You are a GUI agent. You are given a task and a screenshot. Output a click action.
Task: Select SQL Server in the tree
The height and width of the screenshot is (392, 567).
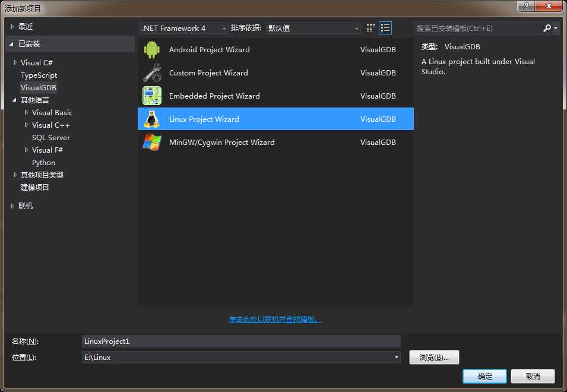tap(51, 137)
